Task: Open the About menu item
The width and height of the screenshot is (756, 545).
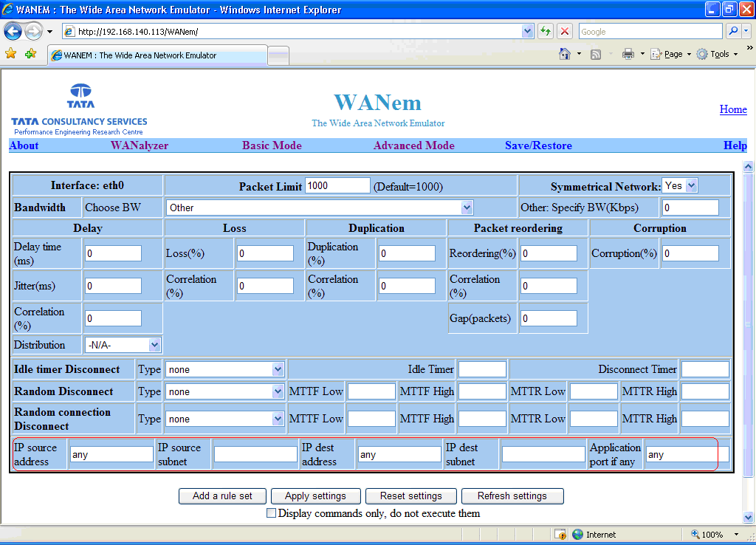Action: 24,145
